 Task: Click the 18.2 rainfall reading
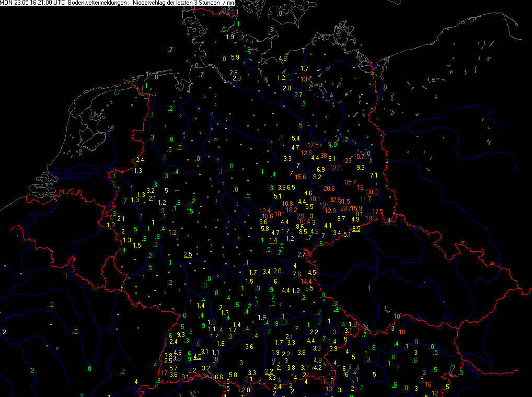(291, 210)
